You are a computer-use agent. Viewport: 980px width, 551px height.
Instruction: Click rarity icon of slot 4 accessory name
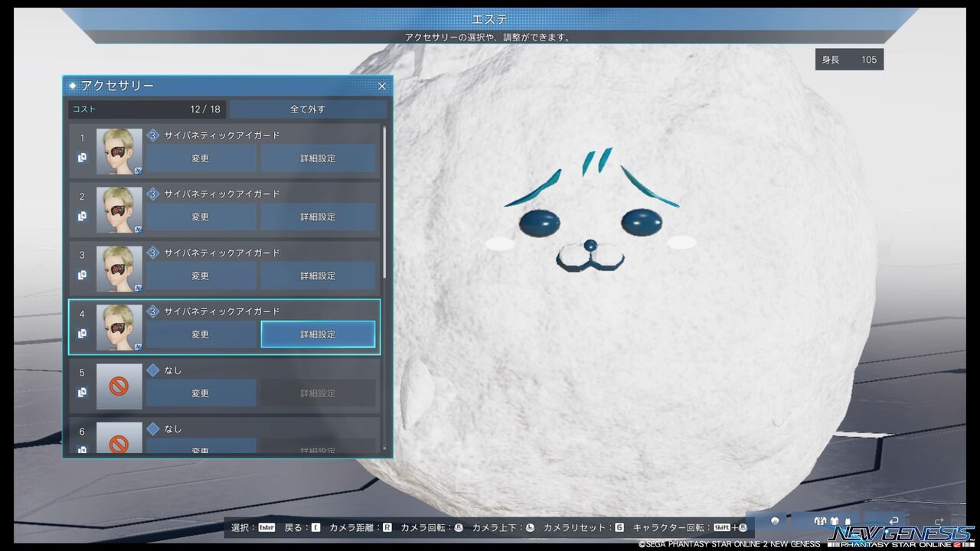click(x=152, y=311)
